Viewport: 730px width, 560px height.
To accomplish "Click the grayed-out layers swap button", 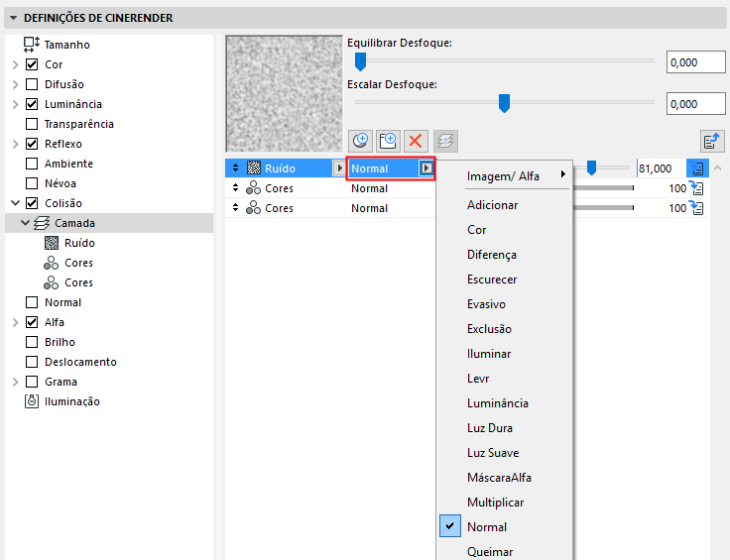I will 445,141.
